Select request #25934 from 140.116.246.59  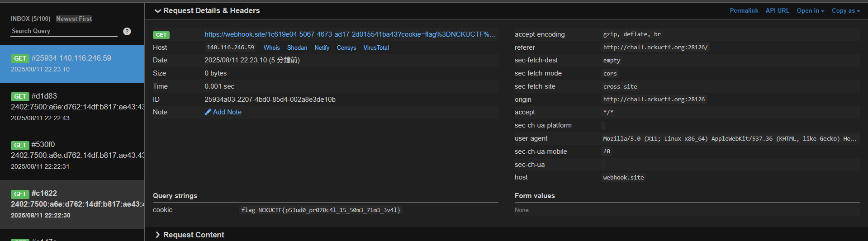(x=72, y=63)
